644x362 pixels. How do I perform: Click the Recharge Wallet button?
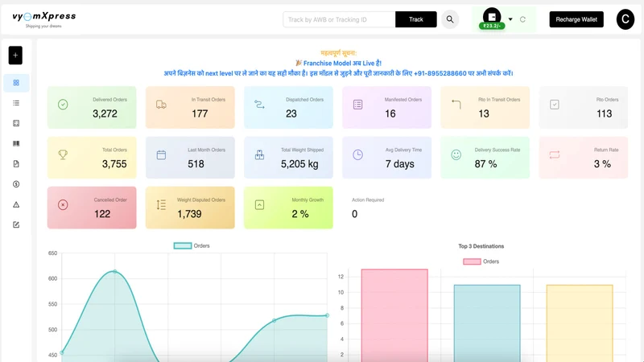[576, 19]
